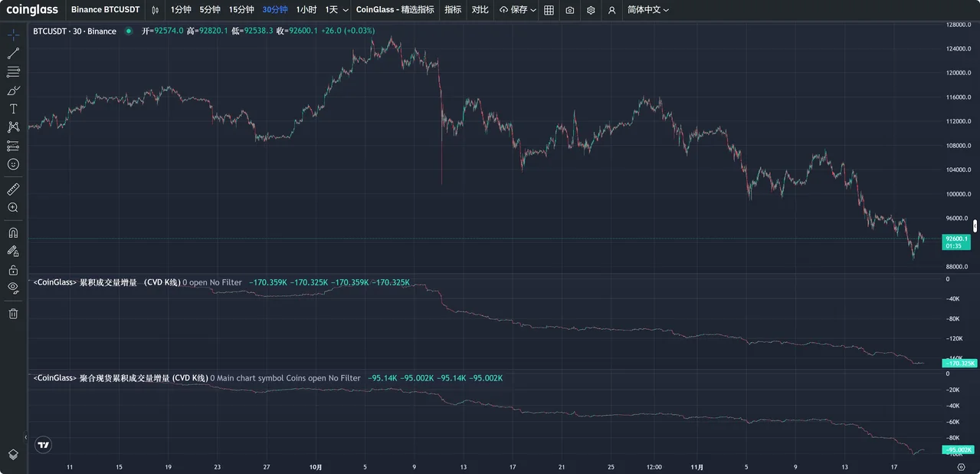Toggle magnet snap mode
980x474 pixels.
tap(13, 232)
